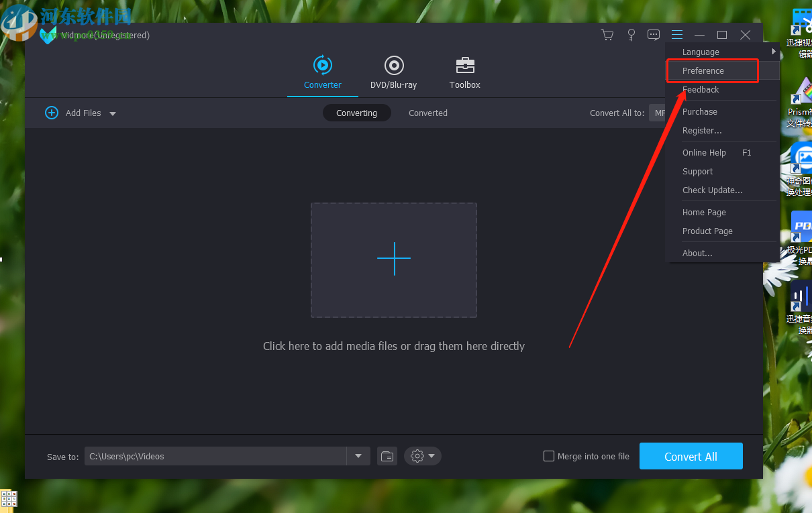The image size is (812, 513).
Task: Click the hamburger menu icon
Action: click(x=677, y=35)
